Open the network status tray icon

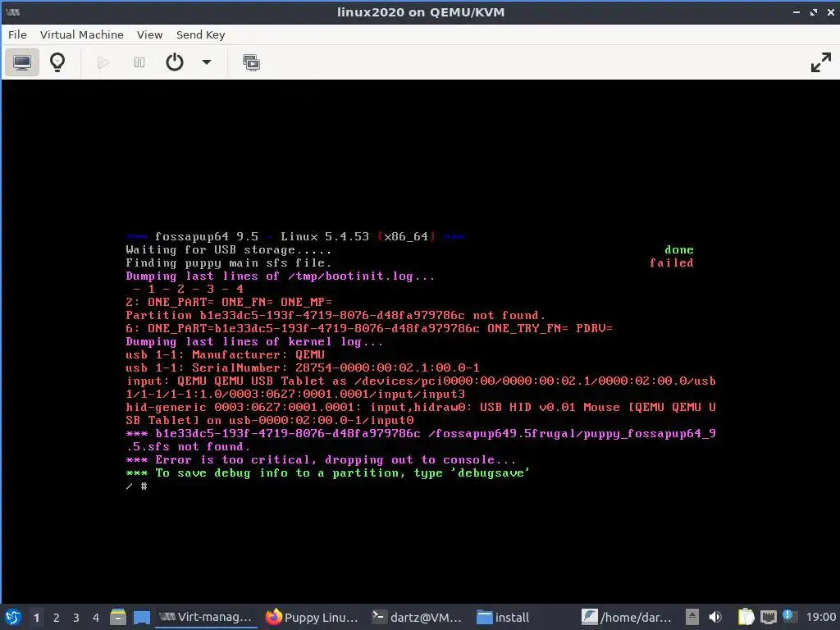click(x=768, y=617)
